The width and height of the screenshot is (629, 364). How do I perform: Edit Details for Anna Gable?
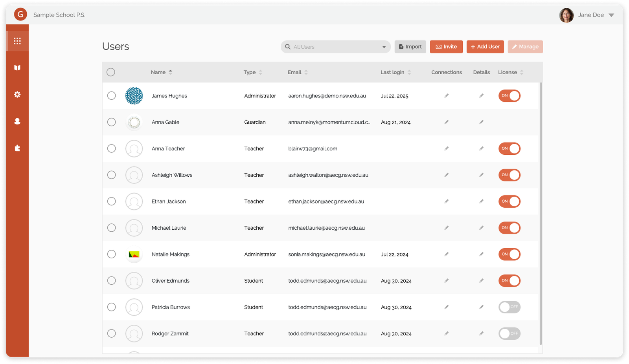click(x=481, y=122)
